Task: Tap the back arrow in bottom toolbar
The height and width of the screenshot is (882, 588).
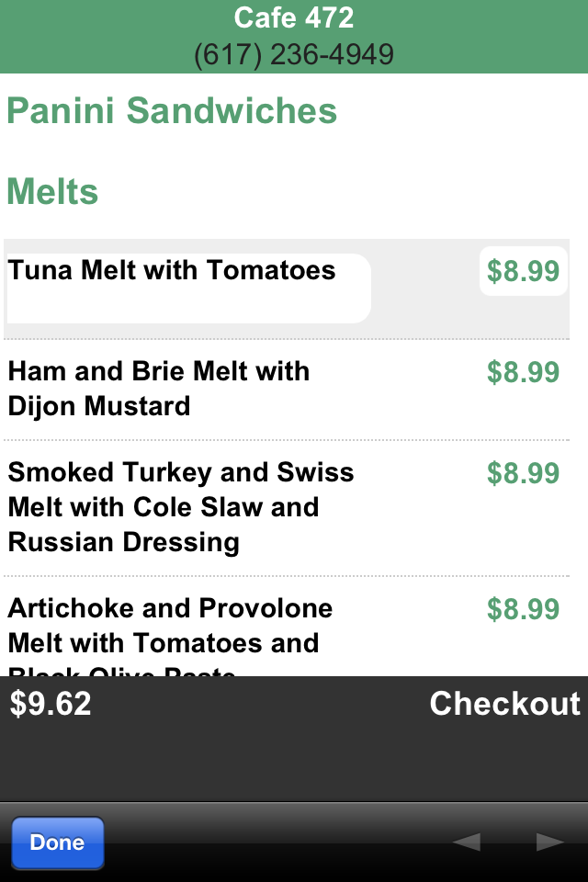Action: 467,842
